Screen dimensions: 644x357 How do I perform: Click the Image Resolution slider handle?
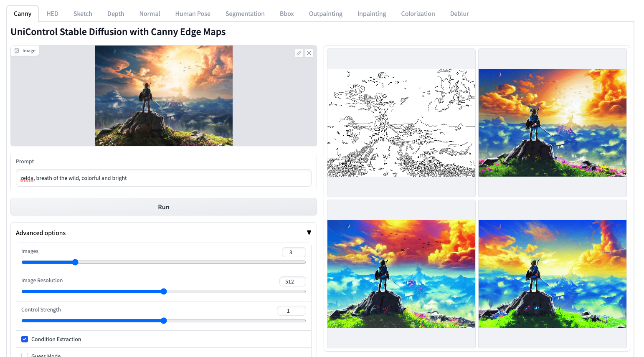[x=164, y=291]
